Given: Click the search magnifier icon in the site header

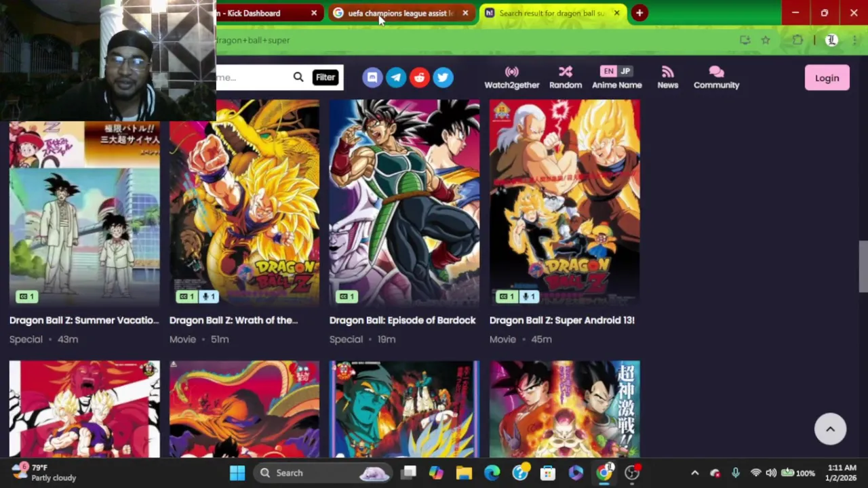Looking at the screenshot, I should (298, 77).
